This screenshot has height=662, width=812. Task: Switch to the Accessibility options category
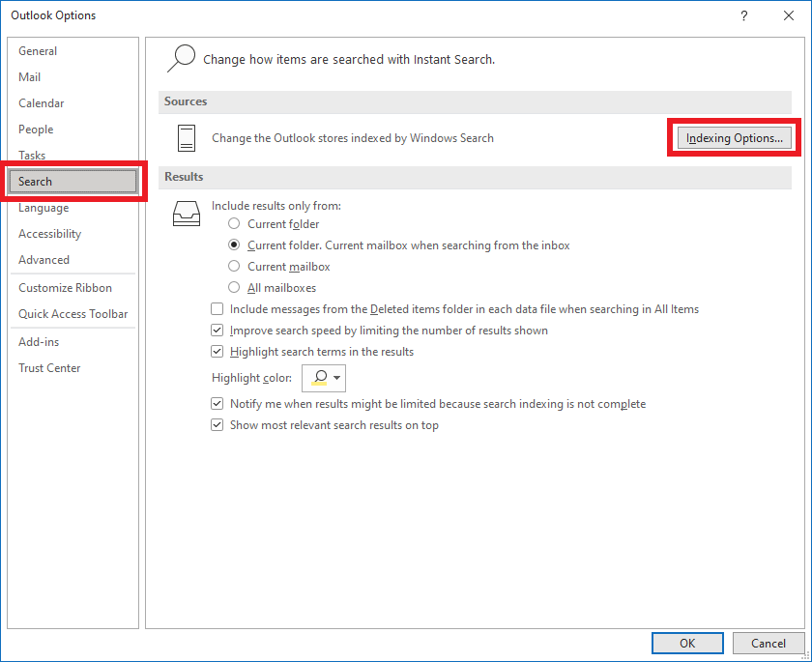pyautogui.click(x=73, y=234)
